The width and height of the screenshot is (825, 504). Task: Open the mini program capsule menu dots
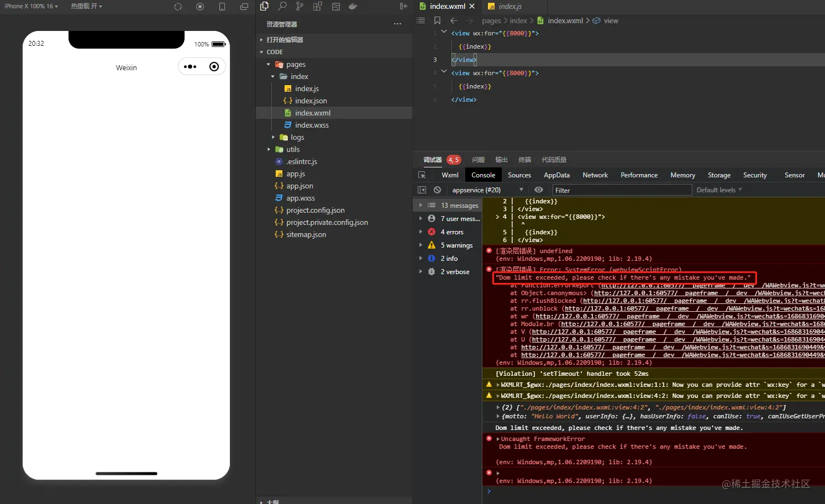click(190, 67)
